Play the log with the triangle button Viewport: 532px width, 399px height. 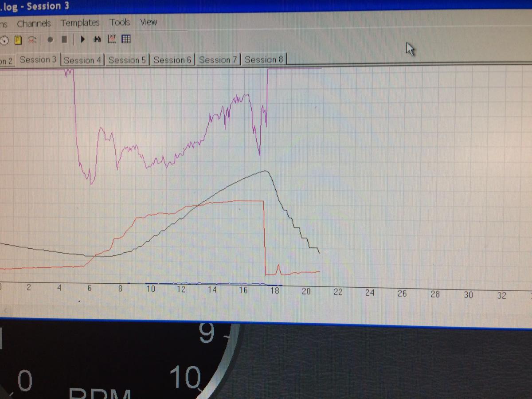click(x=82, y=39)
